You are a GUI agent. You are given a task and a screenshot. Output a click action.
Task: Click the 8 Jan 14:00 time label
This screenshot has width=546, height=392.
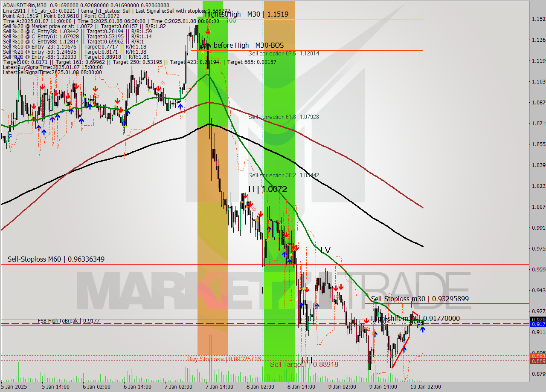pyautogui.click(x=301, y=387)
